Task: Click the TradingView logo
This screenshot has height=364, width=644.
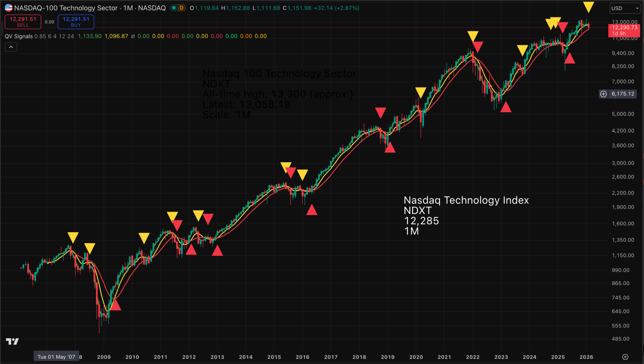Action: pyautogui.click(x=12, y=341)
